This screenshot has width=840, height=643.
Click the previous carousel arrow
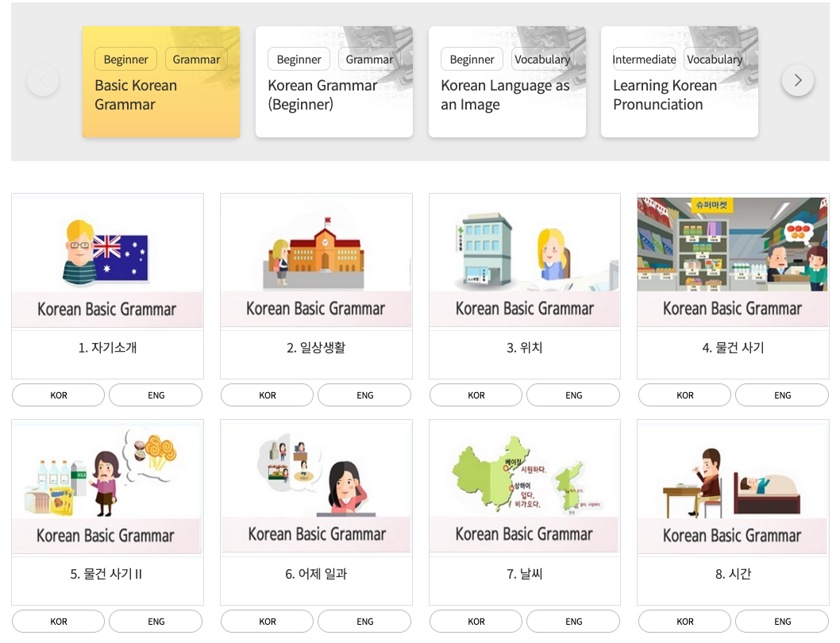(x=43, y=80)
